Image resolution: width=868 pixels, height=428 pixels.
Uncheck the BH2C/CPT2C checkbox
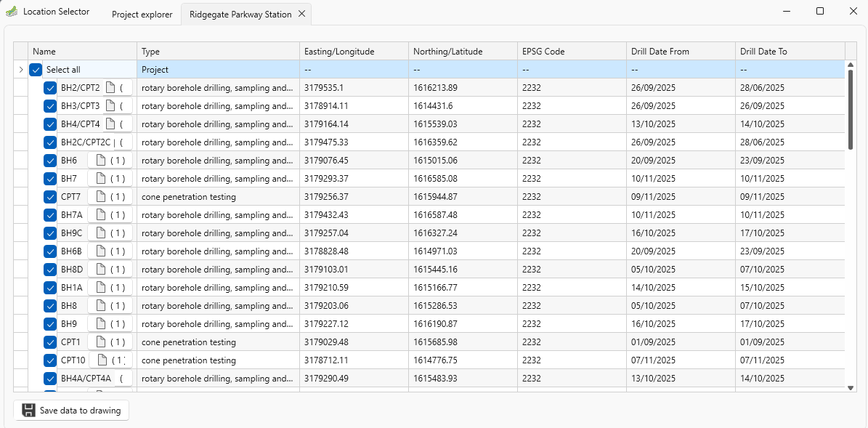(50, 142)
